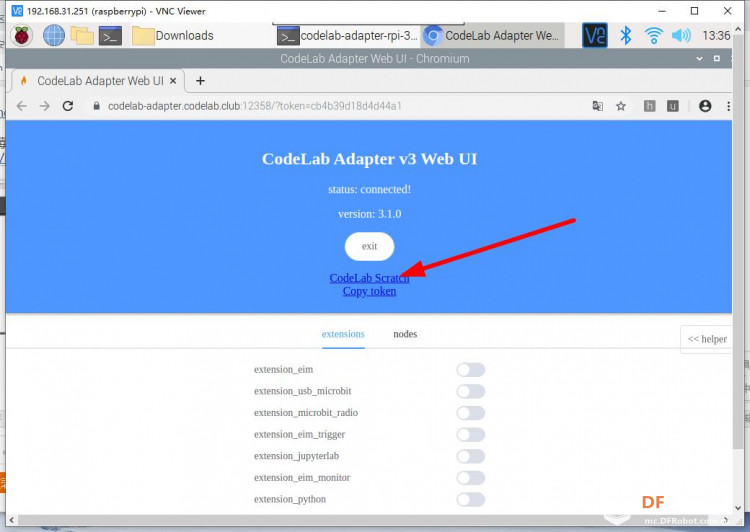750x532 pixels.
Task: Enable extension_usb_microbit switch
Action: (x=471, y=391)
